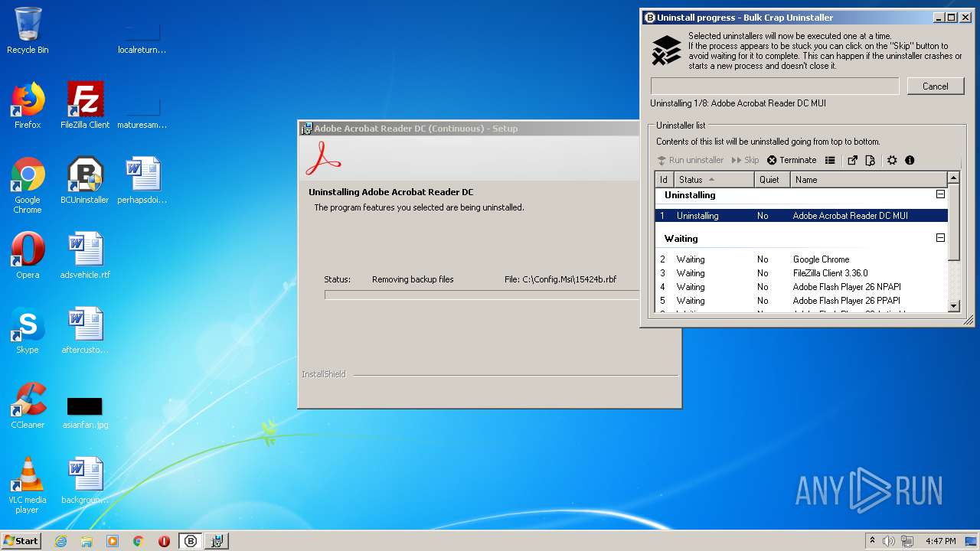This screenshot has width=980, height=551.
Task: Open the VLC media player desktop shortcut
Action: pyautogui.click(x=28, y=485)
